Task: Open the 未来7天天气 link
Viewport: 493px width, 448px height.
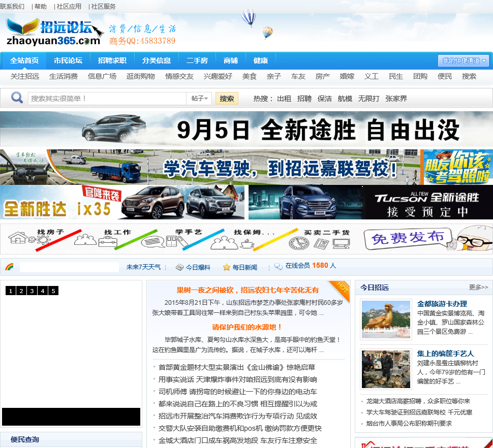Action: click(x=144, y=267)
